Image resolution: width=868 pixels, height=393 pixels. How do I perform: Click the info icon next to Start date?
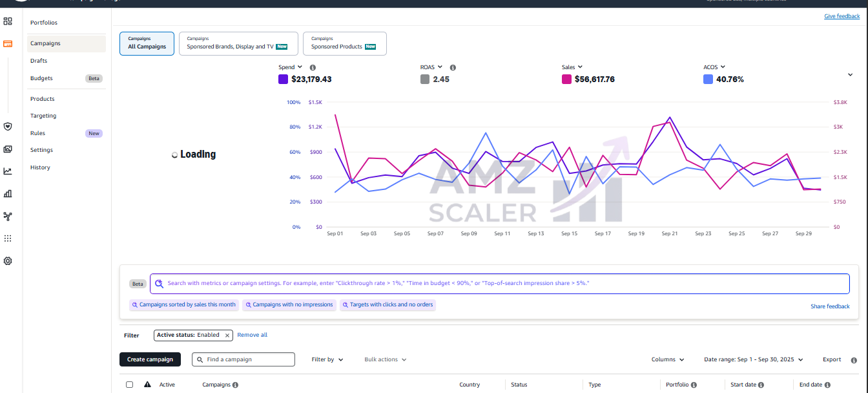pos(761,385)
